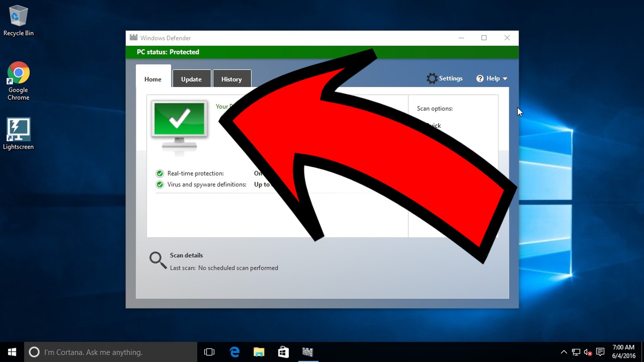Click the muted volume icon
Image resolution: width=644 pixels, height=362 pixels.
pos(588,352)
